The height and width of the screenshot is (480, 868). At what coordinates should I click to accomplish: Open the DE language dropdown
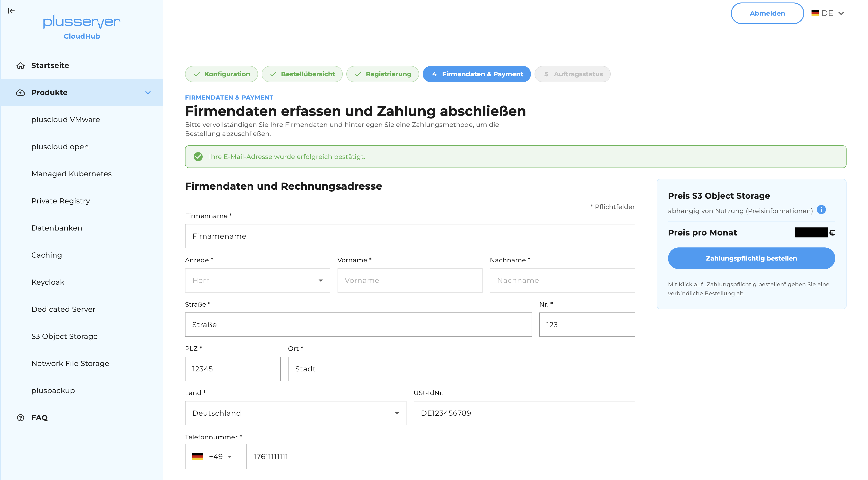(x=828, y=13)
